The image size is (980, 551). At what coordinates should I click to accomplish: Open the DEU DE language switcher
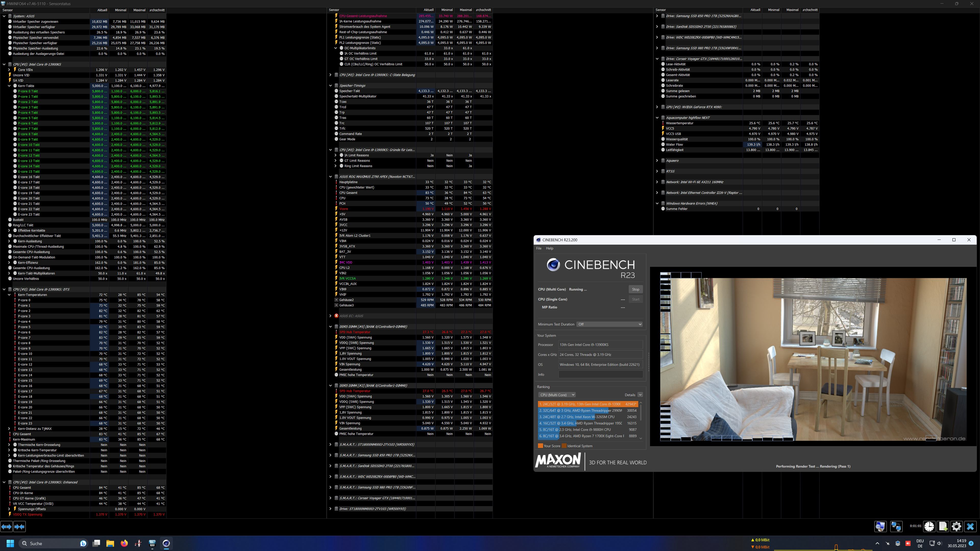pyautogui.click(x=920, y=543)
